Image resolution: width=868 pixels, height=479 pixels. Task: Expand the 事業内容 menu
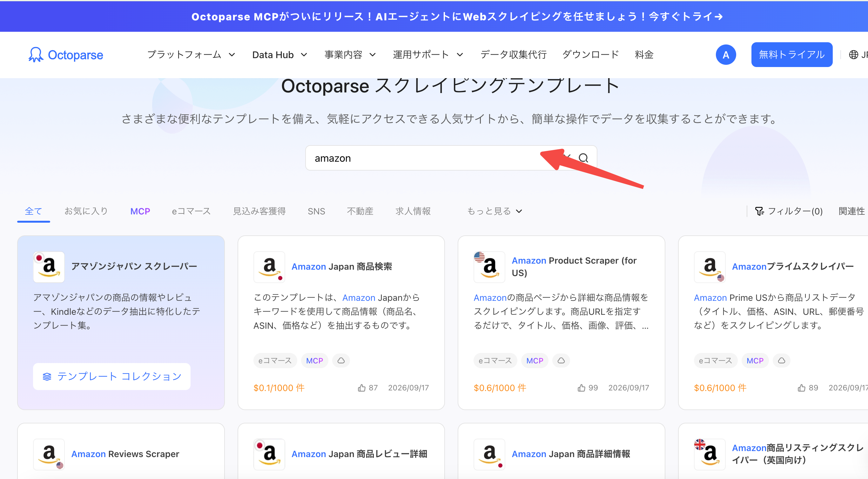click(x=350, y=55)
